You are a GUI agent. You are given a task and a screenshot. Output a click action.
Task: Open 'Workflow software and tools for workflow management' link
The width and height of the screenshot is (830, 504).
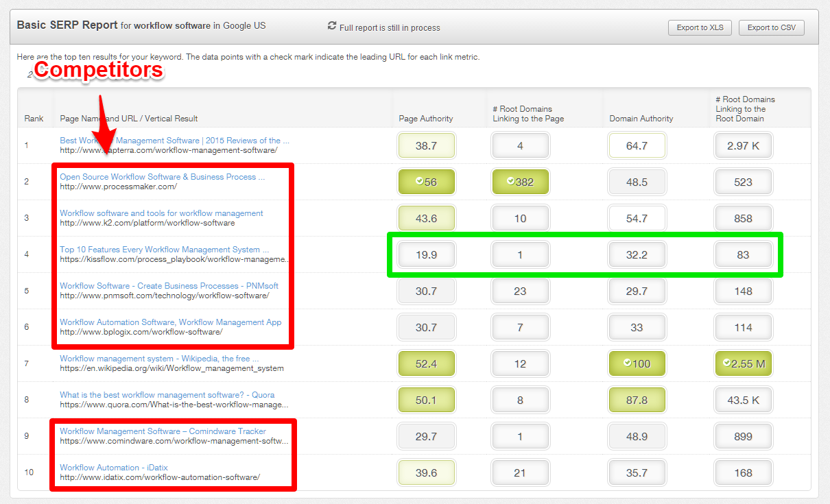coord(161,213)
